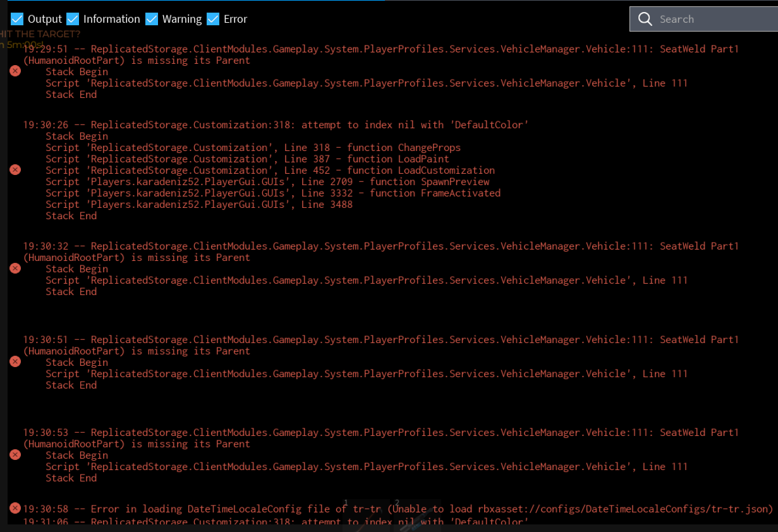Select the 19:30:58 DateTimeLocaleConfig error text
Image resolution: width=778 pixels, height=532 pixels.
pos(398,509)
